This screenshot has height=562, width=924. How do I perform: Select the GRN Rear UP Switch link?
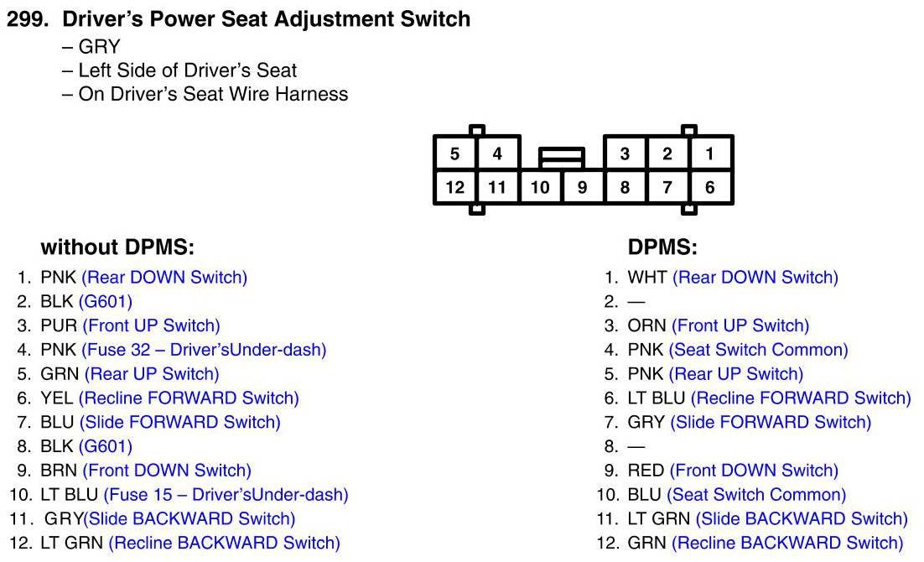152,374
